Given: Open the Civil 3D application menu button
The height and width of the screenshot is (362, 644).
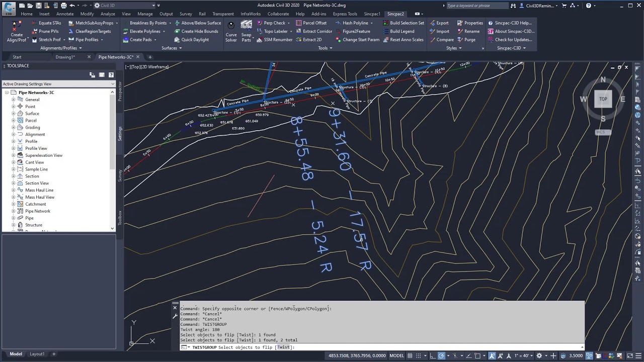Looking at the screenshot, I should (x=9, y=8).
